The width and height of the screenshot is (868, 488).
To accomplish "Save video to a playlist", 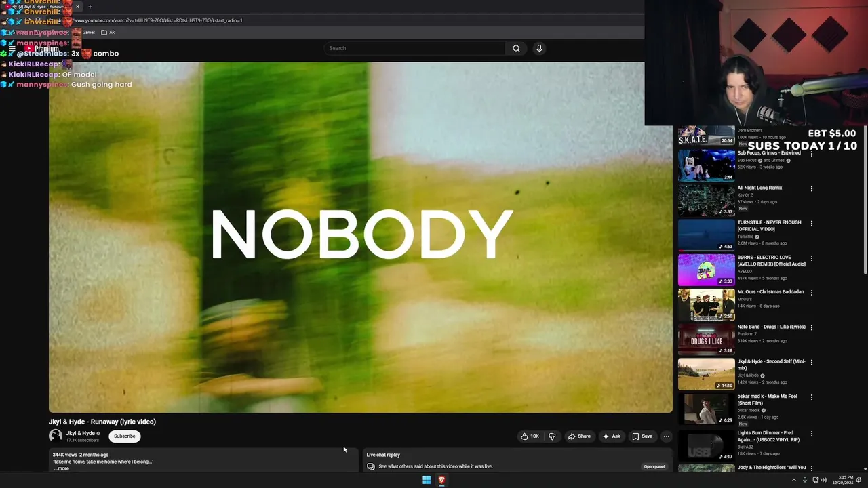I will click(642, 436).
